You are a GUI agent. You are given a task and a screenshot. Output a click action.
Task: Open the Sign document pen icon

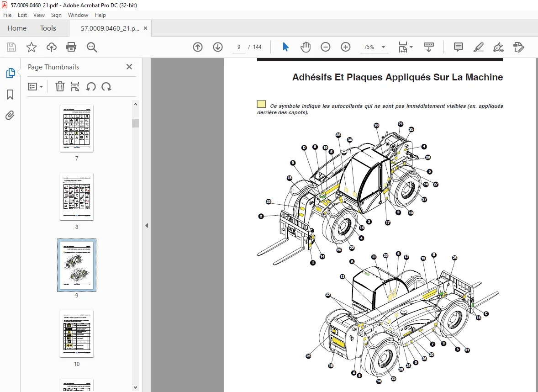(498, 47)
